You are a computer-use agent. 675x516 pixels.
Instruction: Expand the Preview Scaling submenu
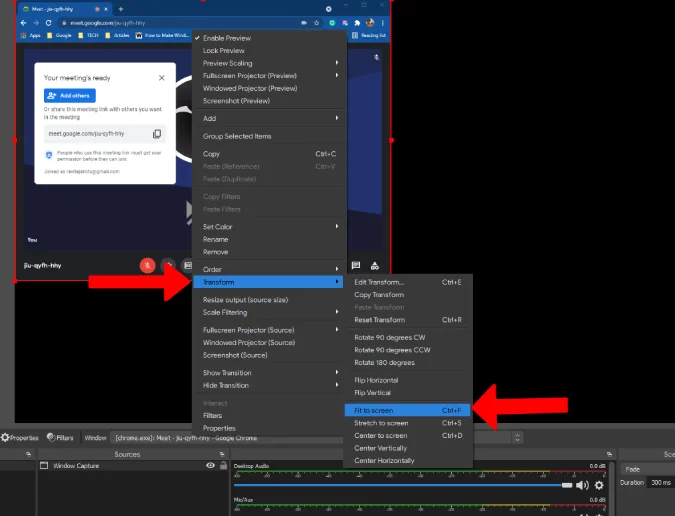click(x=269, y=63)
